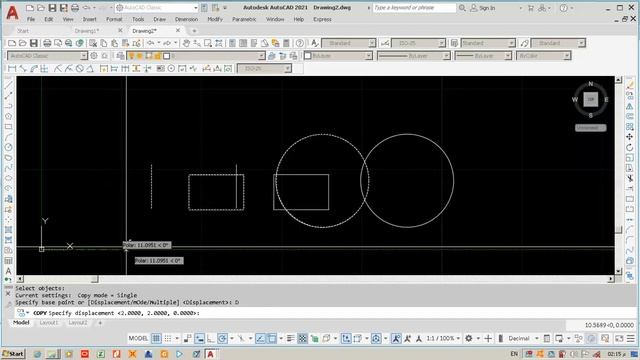Toggle the drawing grid display in the status bar
The height and width of the screenshot is (360, 640).
tap(156, 338)
